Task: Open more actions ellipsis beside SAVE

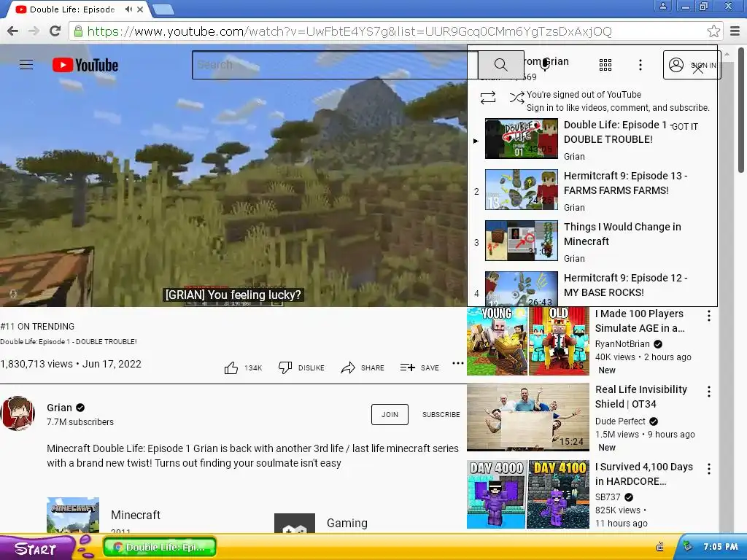Action: (x=458, y=363)
